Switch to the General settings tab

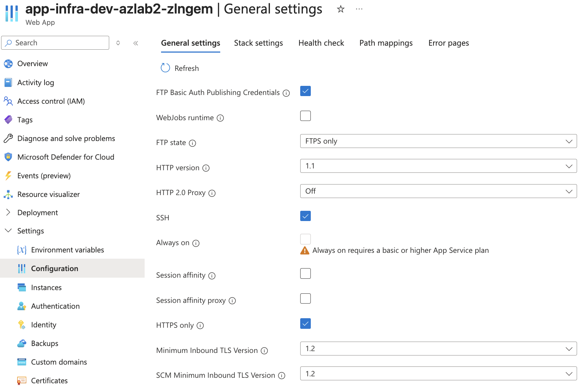point(191,43)
